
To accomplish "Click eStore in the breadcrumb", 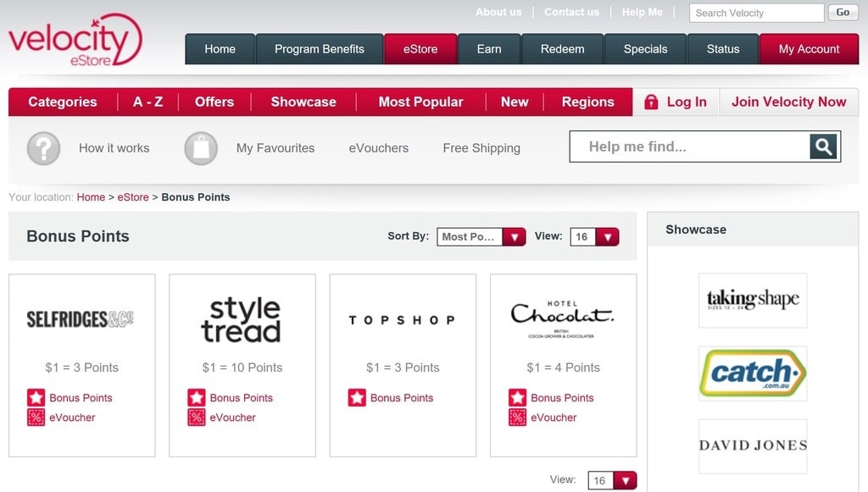I will coord(133,197).
